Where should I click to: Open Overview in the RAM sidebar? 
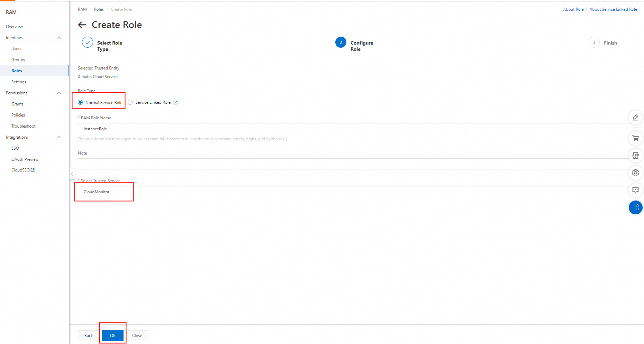[14, 27]
